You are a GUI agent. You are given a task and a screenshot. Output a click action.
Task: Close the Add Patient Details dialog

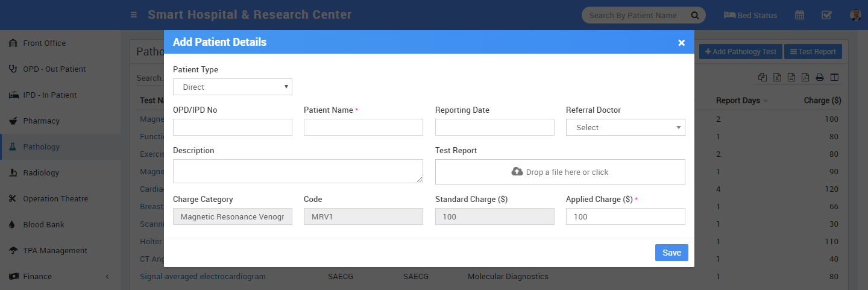tap(681, 42)
